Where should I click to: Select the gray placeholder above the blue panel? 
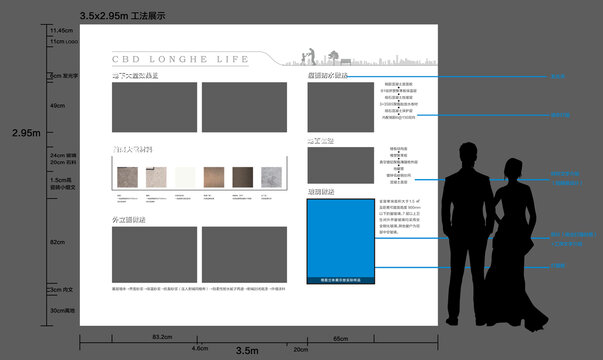[341, 165]
